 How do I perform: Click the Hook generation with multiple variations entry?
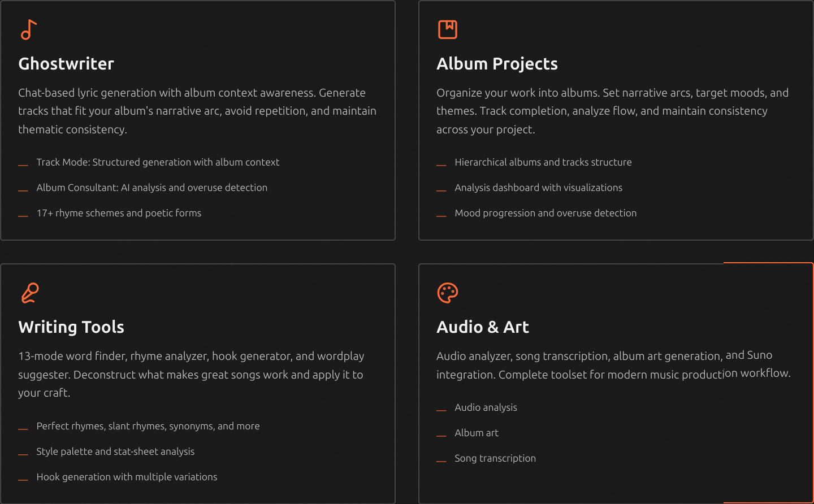click(127, 477)
